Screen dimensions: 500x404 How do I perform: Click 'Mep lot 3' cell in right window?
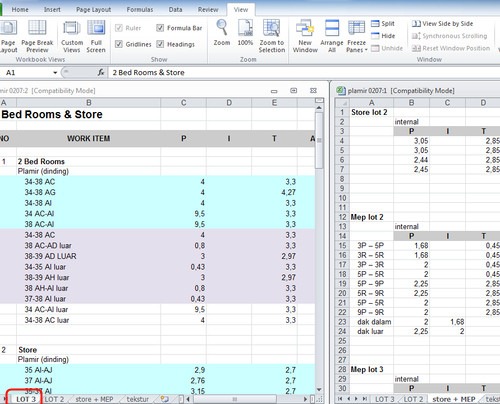[371, 369]
